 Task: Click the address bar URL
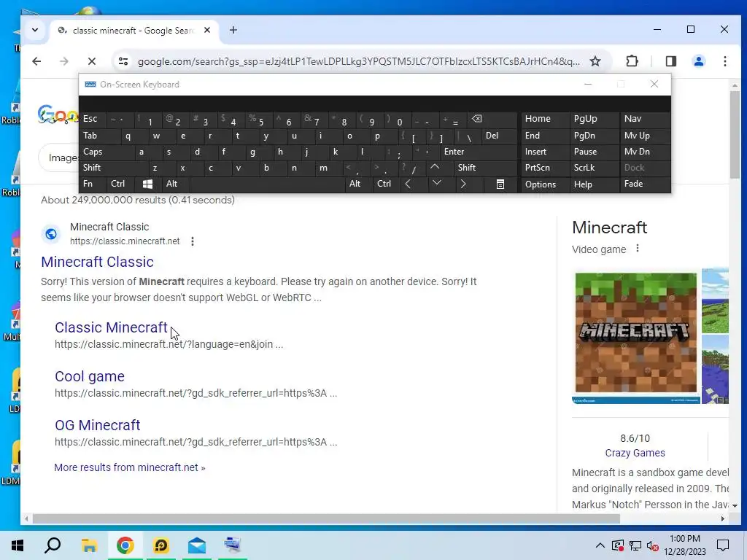pos(359,61)
